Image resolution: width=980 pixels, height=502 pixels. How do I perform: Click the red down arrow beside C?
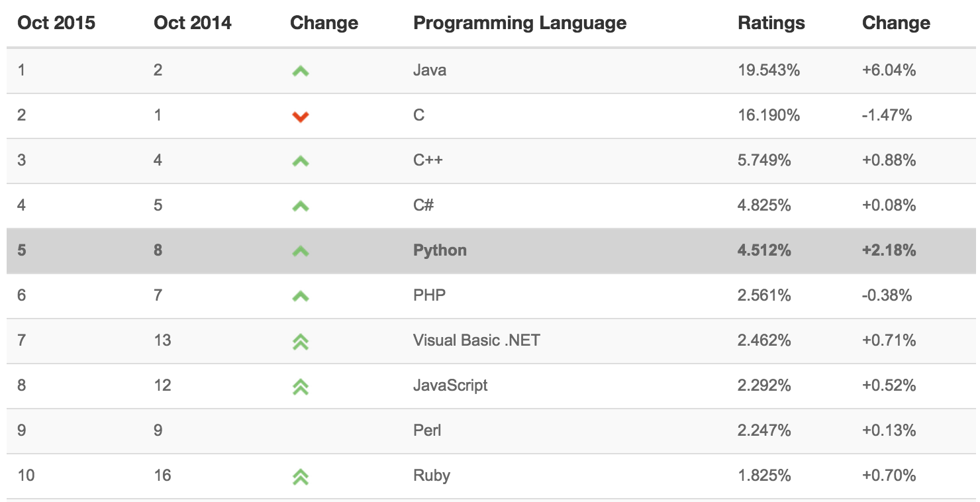[300, 117]
